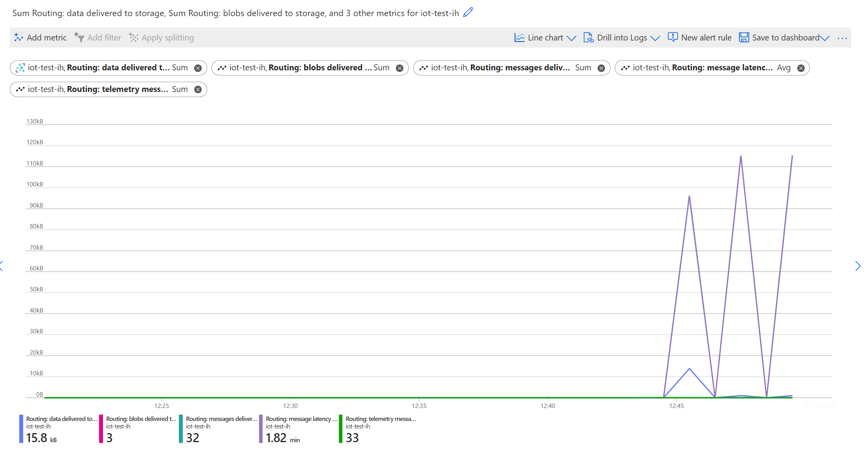Remove the telemetry messages metric chip
The image size is (868, 474).
click(198, 90)
